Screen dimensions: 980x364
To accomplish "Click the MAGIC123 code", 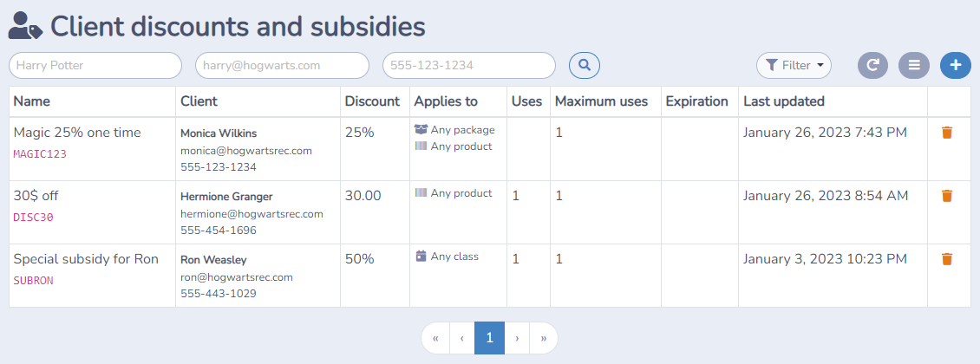I will (40, 153).
